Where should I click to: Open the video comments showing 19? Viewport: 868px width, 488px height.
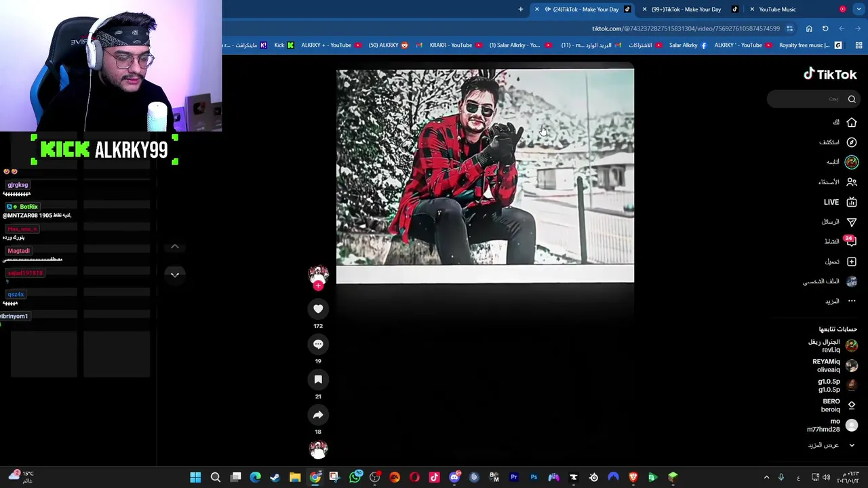318,344
